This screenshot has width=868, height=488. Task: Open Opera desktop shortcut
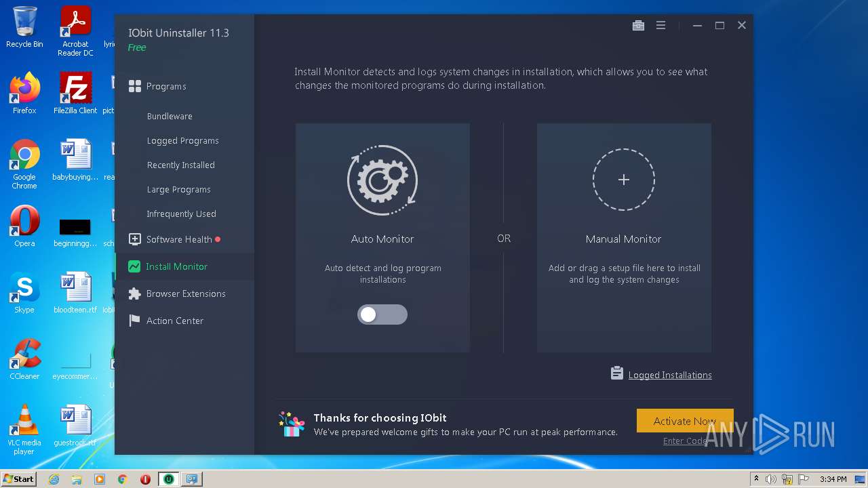click(24, 226)
